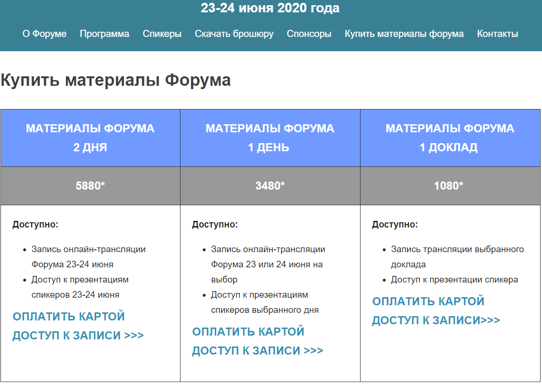
Task: Click the date 23-24 июня 2020 года
Action: tap(270, 8)
